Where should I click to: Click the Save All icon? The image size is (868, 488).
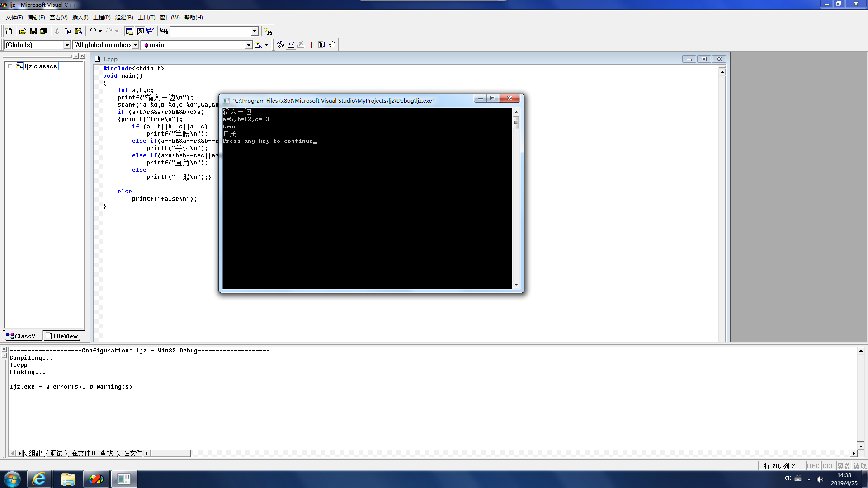[43, 31]
